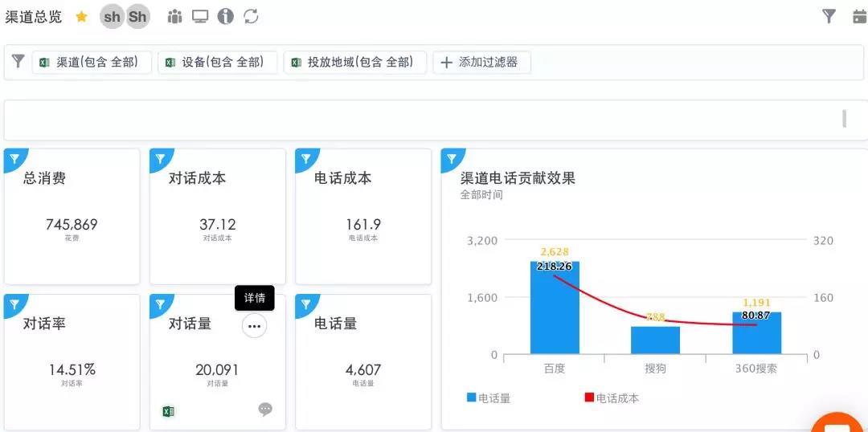
Task: Click the 对话成本 value 37.12
Action: click(x=218, y=225)
